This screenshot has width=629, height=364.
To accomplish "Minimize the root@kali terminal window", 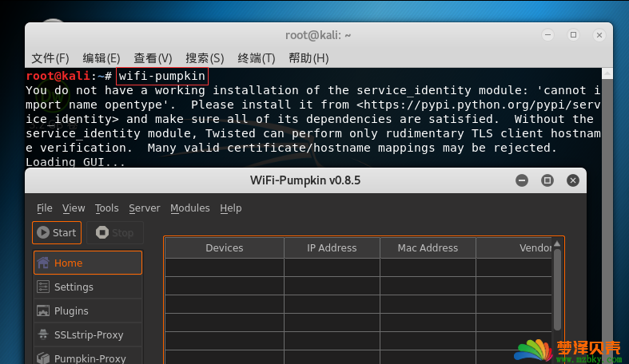I will pos(547,35).
